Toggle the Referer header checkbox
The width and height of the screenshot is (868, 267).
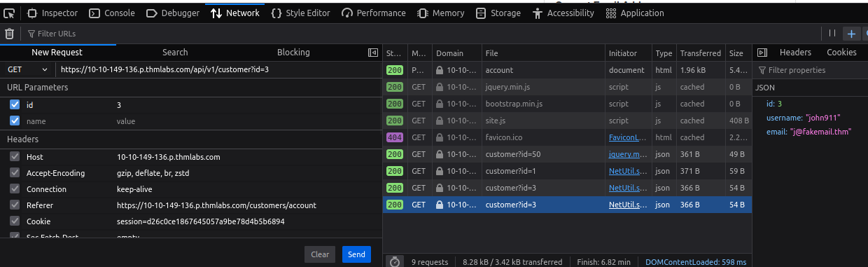pos(15,205)
